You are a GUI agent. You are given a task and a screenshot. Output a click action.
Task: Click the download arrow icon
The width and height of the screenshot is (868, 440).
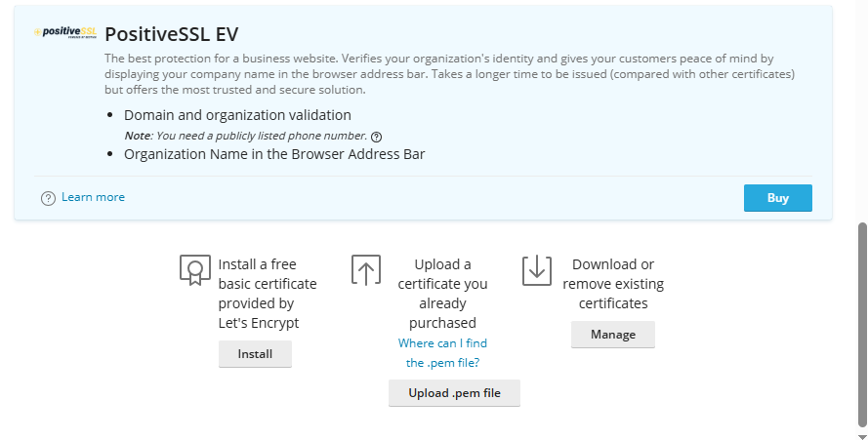[537, 270]
